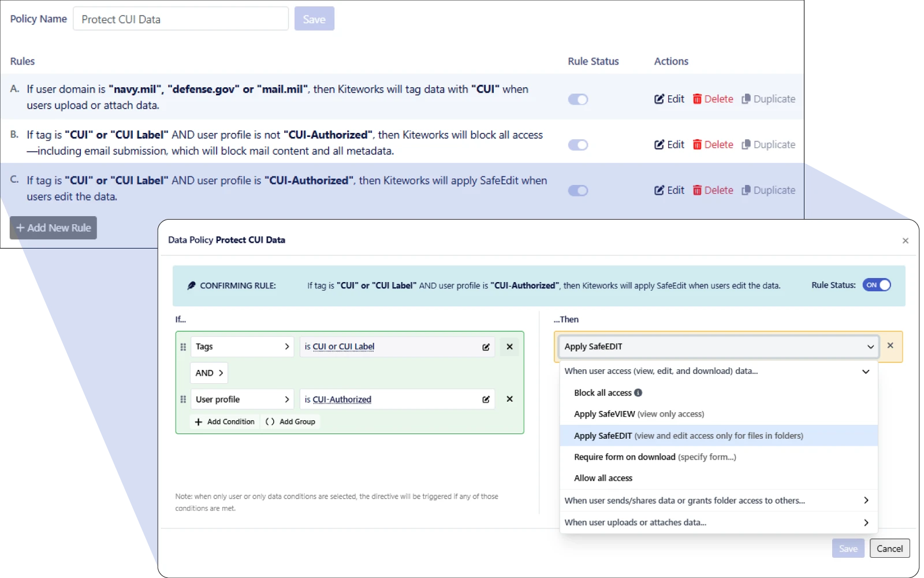924x578 pixels.
Task: Open the Tags condition type dropdown
Action: pos(242,347)
